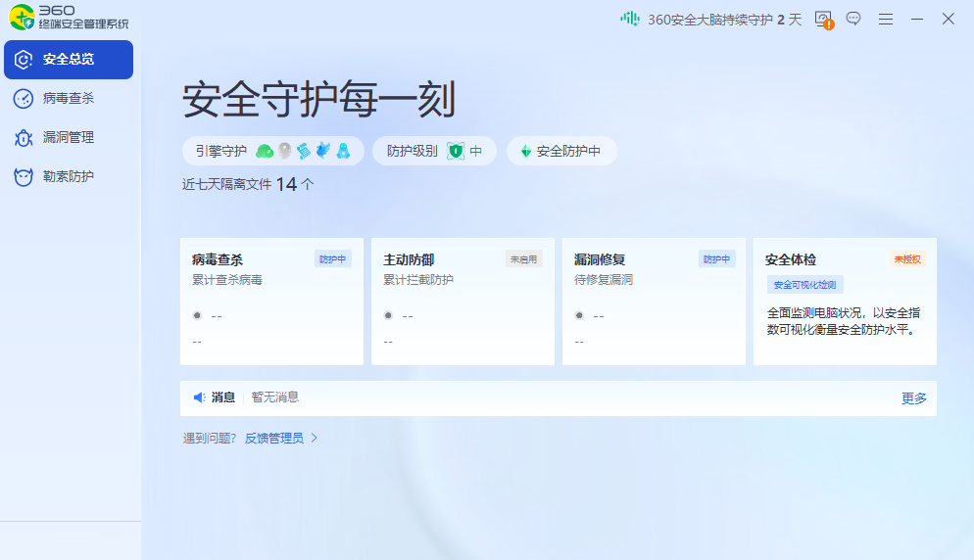Switch to 病毒查杀 in the sidebar
The image size is (974, 560).
(x=69, y=98)
